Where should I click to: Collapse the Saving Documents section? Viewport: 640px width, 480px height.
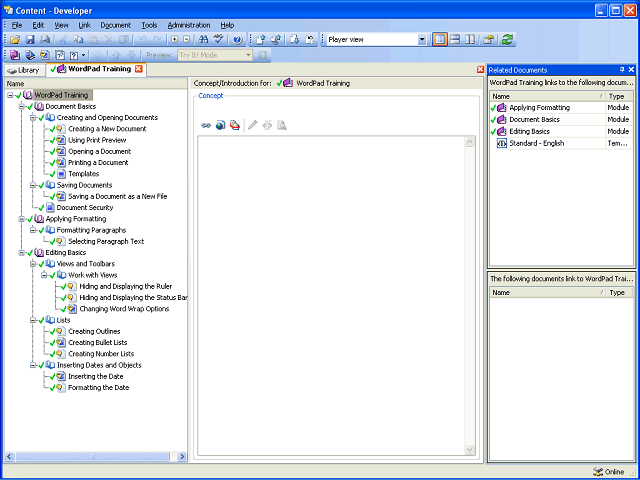(33, 185)
